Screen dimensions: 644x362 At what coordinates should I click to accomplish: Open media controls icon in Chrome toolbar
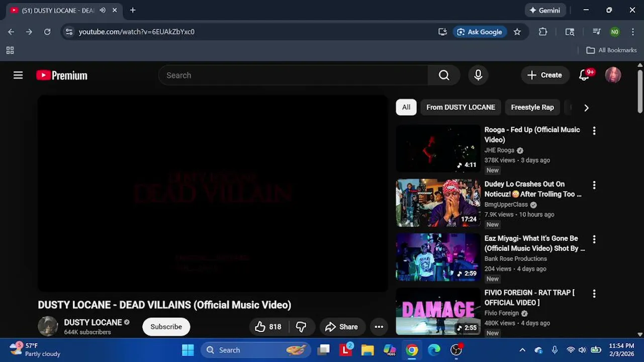coord(597,32)
